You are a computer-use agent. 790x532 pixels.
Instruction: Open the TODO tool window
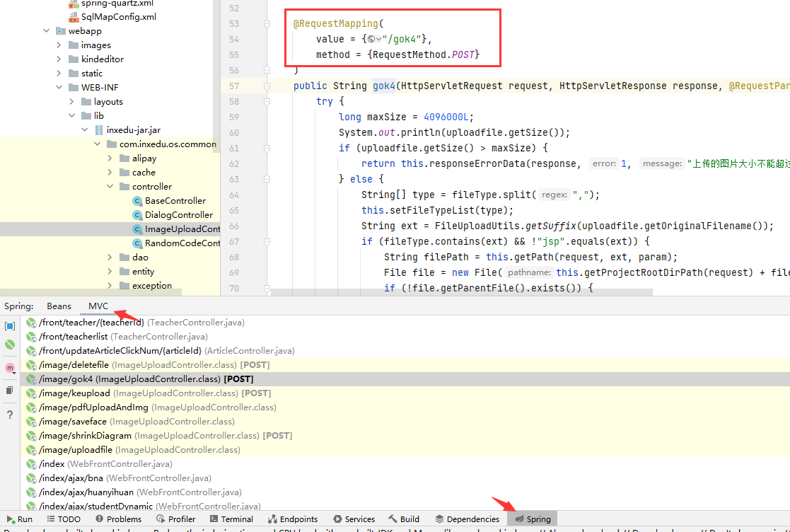64,519
